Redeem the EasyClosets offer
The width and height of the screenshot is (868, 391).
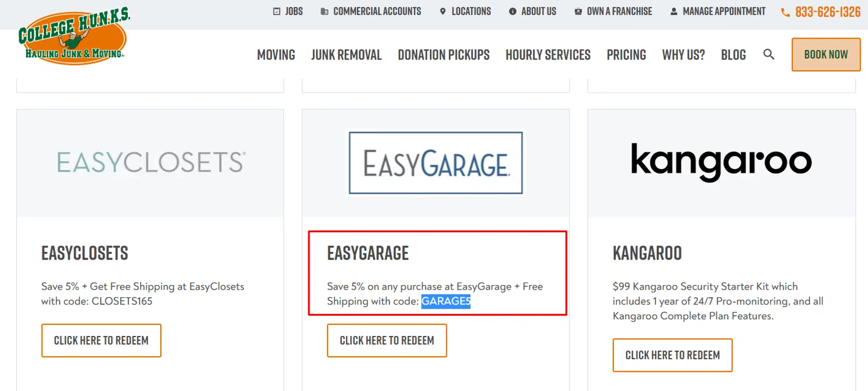pyautogui.click(x=101, y=341)
